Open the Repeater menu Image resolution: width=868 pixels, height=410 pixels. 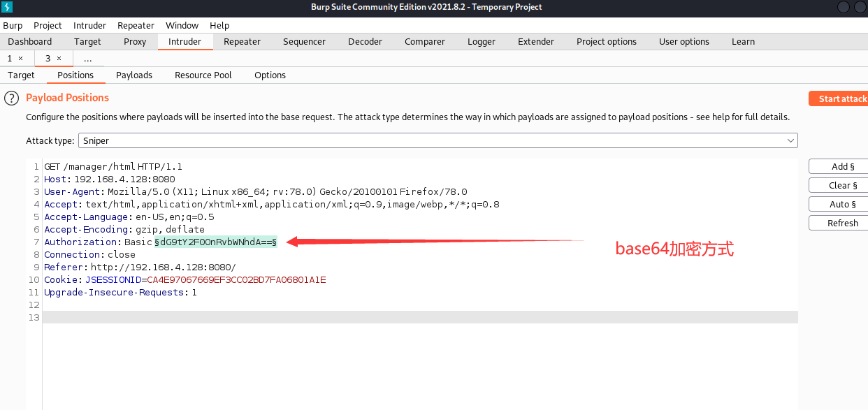136,25
